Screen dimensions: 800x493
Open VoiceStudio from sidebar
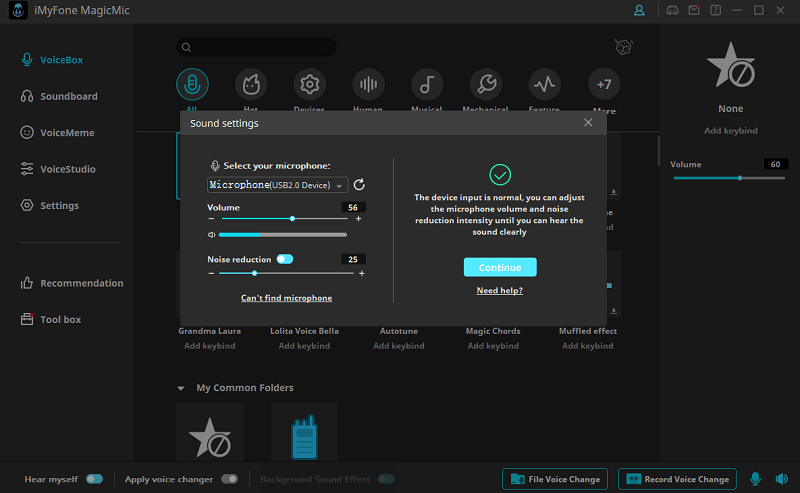tap(58, 169)
